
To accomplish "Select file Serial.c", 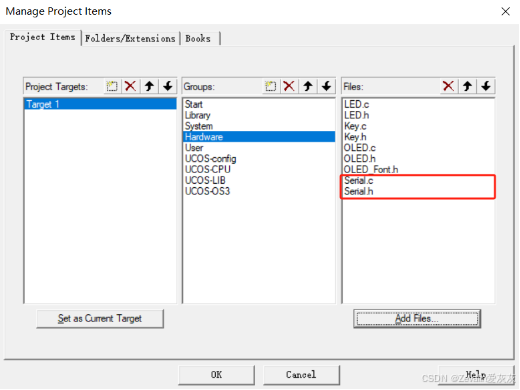I will tap(418, 180).
